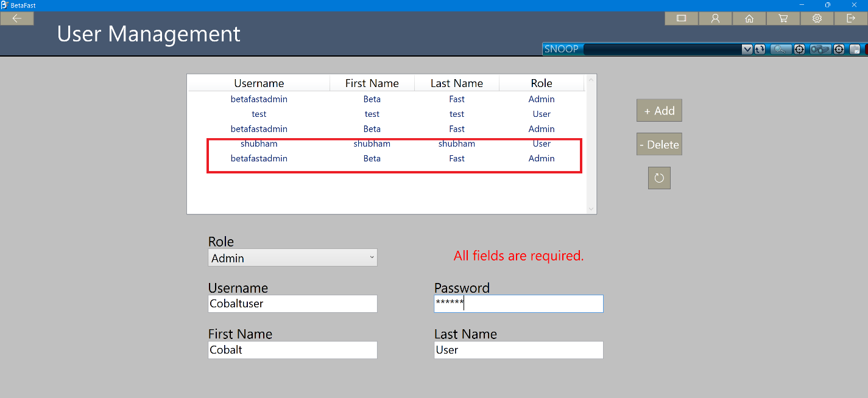Select the first betafastadmin row
Image resolution: width=868 pixels, height=398 pixels.
pos(387,99)
